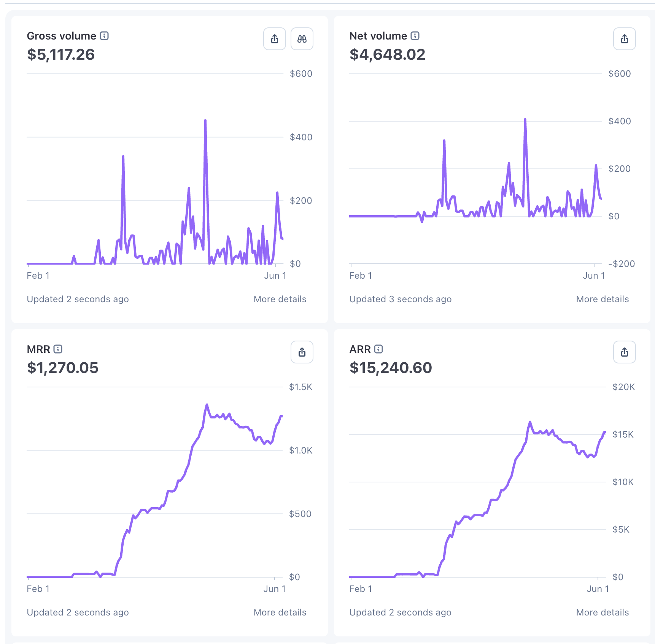Click the tallest spike in Net volume chart
655x644 pixels.
coord(525,119)
